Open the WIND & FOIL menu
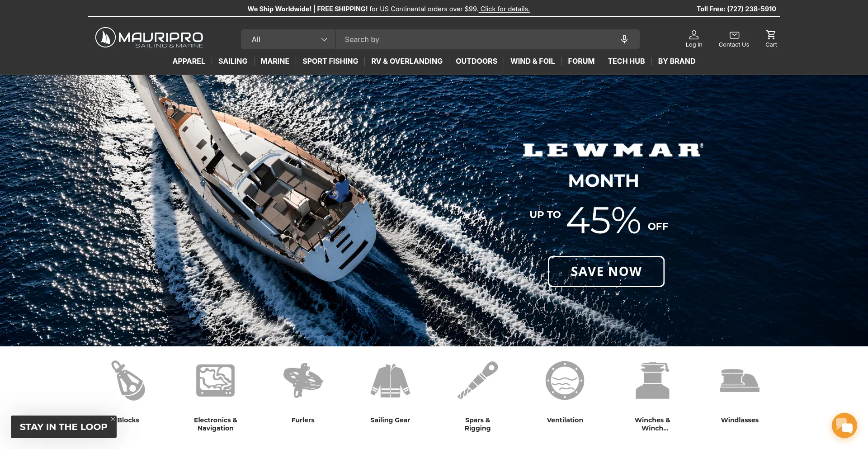This screenshot has width=868, height=449. 533,61
